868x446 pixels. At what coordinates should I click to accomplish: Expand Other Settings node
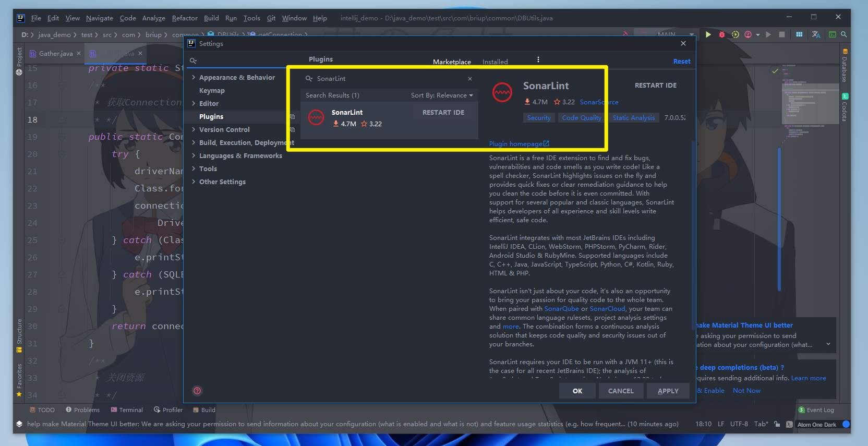click(x=194, y=182)
